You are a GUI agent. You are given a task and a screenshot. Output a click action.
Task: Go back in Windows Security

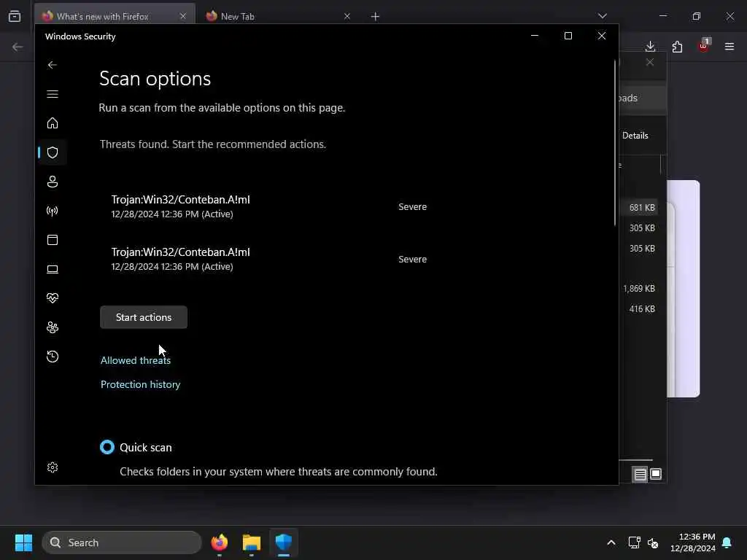[53, 65]
